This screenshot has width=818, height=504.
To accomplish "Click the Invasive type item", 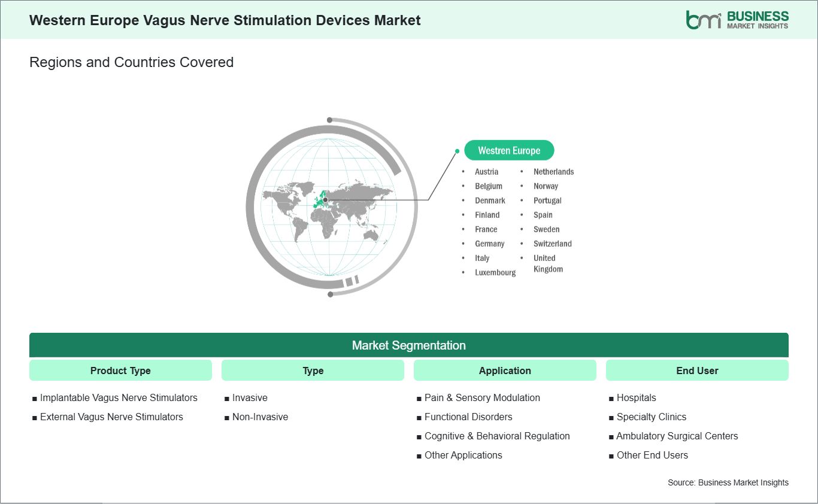I will tap(250, 398).
